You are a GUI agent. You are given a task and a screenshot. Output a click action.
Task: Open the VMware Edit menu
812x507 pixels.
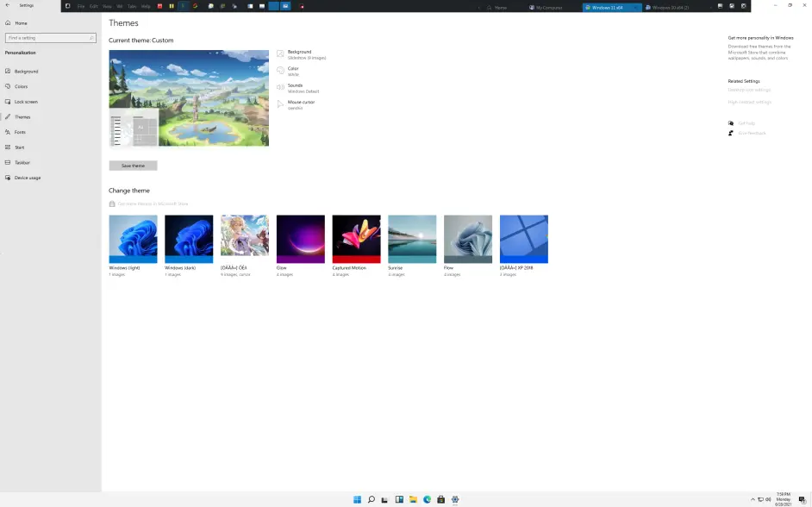(94, 6)
